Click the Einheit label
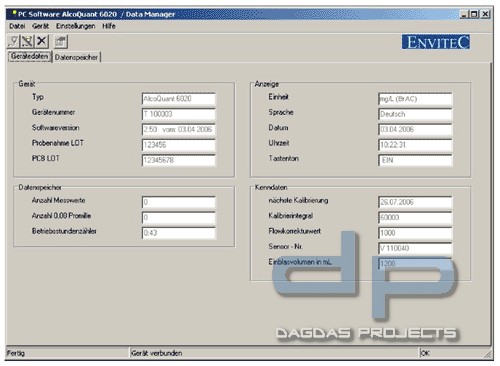This screenshot has height=366, width=500. pos(278,97)
